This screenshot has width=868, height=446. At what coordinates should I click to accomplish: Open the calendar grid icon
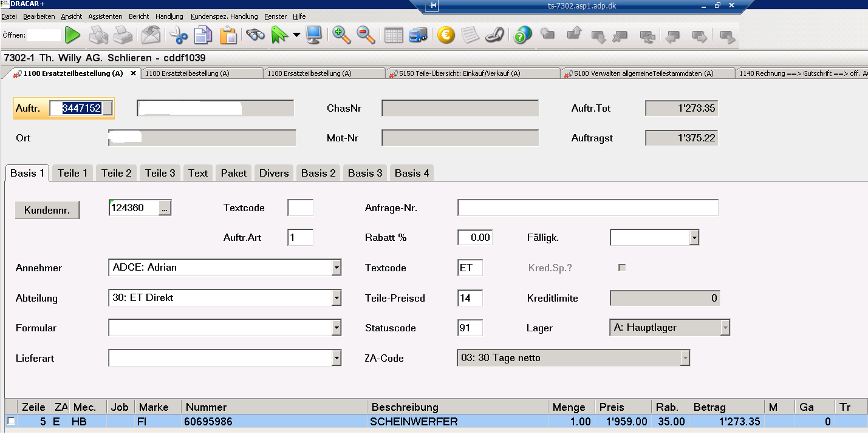[394, 35]
